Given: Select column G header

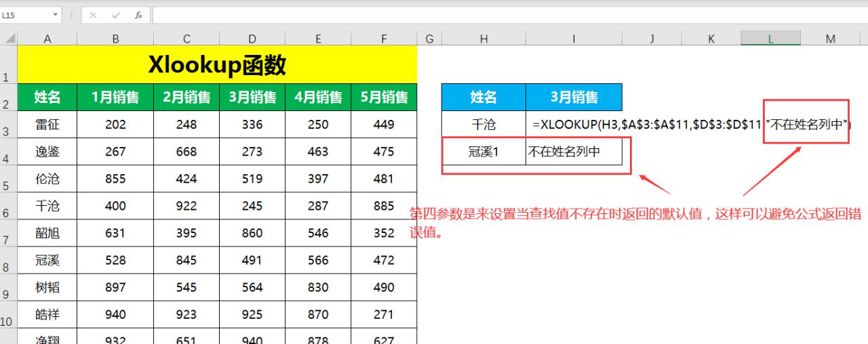Looking at the screenshot, I should [x=429, y=39].
